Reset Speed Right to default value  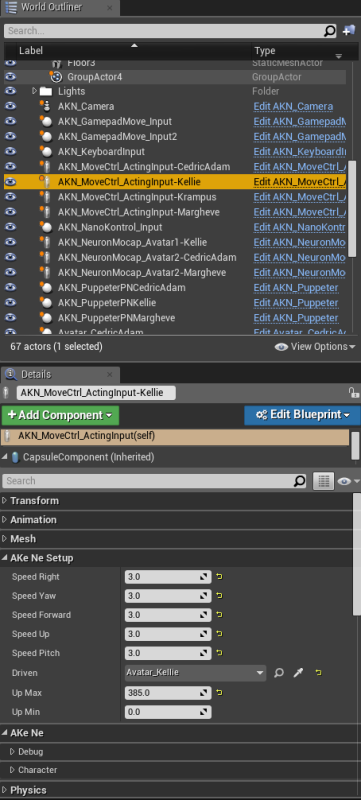coord(220,577)
